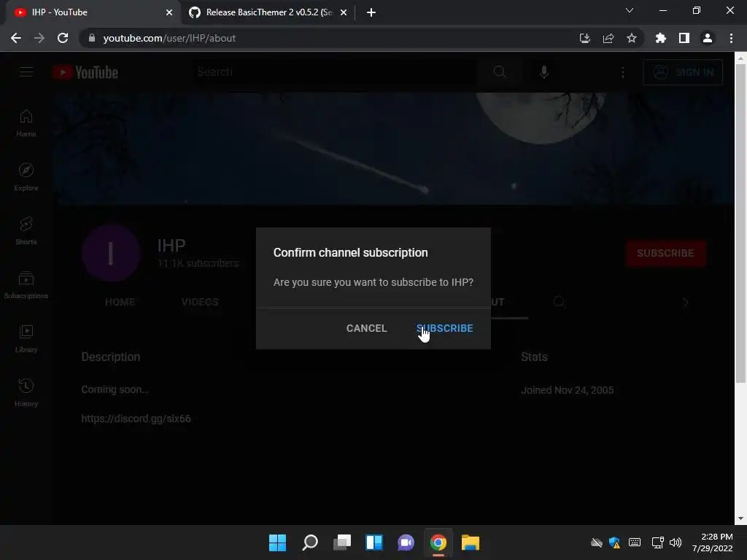Open the Chrome profile avatar
Image resolution: width=747 pixels, height=560 pixels.
[708, 38]
